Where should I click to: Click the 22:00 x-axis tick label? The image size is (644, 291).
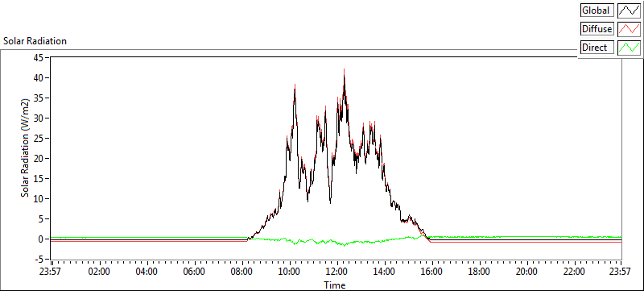(574, 272)
